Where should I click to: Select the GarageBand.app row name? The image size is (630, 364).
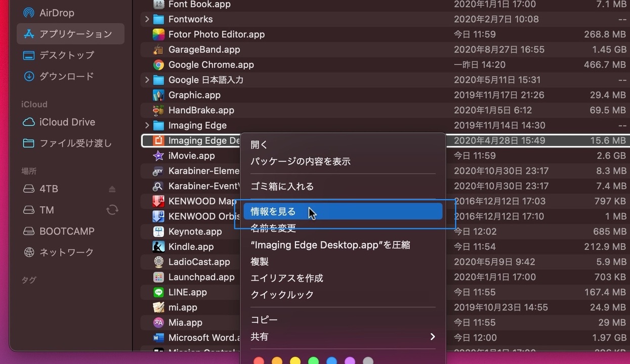pyautogui.click(x=204, y=50)
